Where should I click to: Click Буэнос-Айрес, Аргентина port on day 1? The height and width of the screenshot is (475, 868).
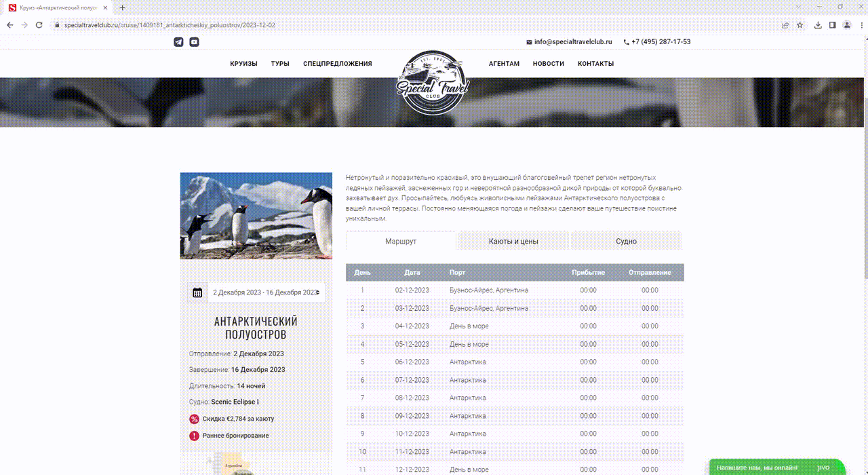point(489,290)
